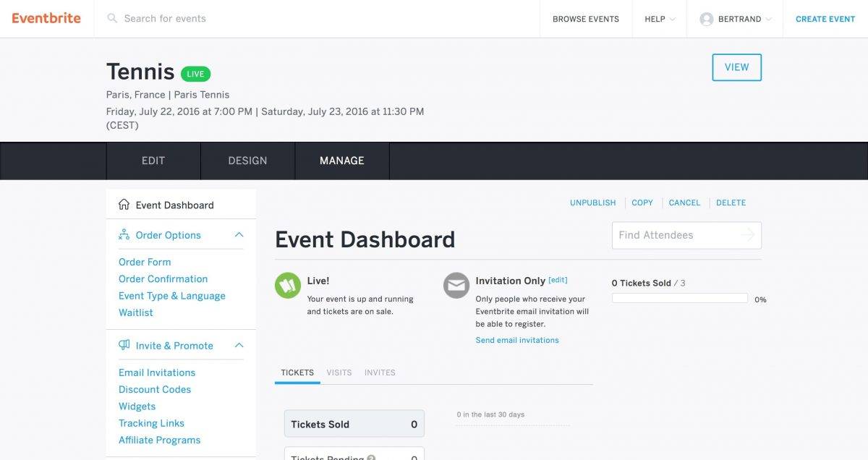The image size is (868, 460).
Task: Switch to the Visits tab
Action: pyautogui.click(x=339, y=372)
